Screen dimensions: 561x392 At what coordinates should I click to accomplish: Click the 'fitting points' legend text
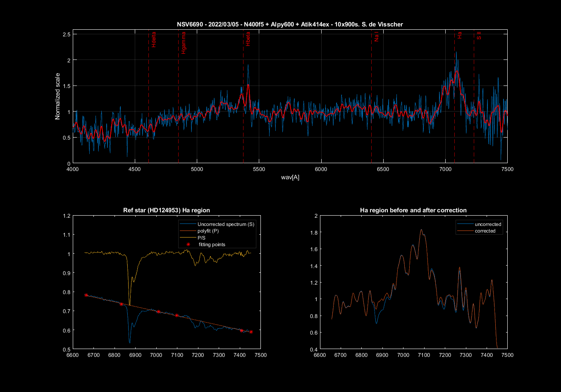[x=212, y=245]
